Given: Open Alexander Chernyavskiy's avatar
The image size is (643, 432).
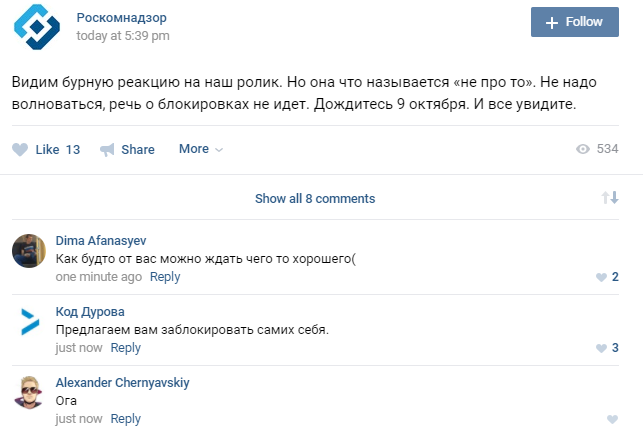Looking at the screenshot, I should tap(29, 392).
